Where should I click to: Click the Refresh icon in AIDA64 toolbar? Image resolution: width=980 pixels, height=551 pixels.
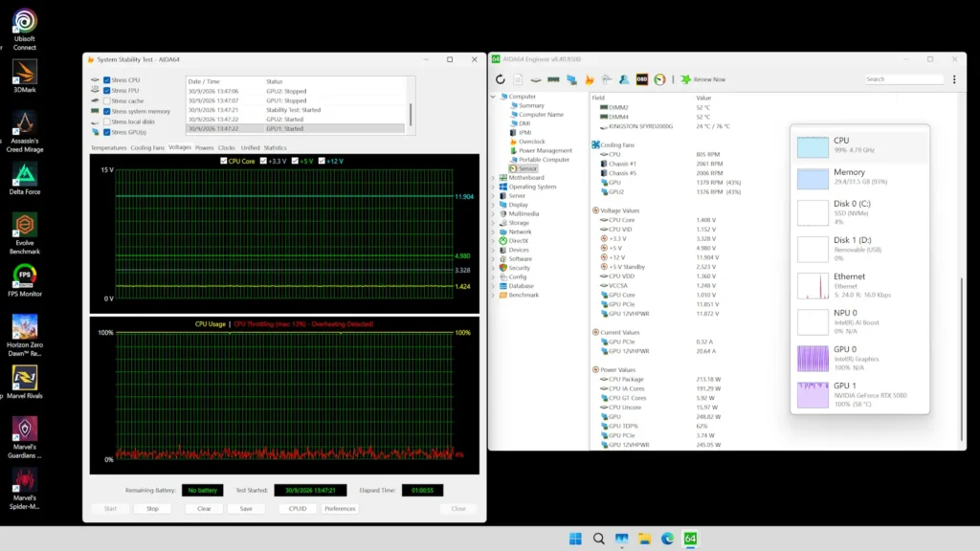coord(500,79)
